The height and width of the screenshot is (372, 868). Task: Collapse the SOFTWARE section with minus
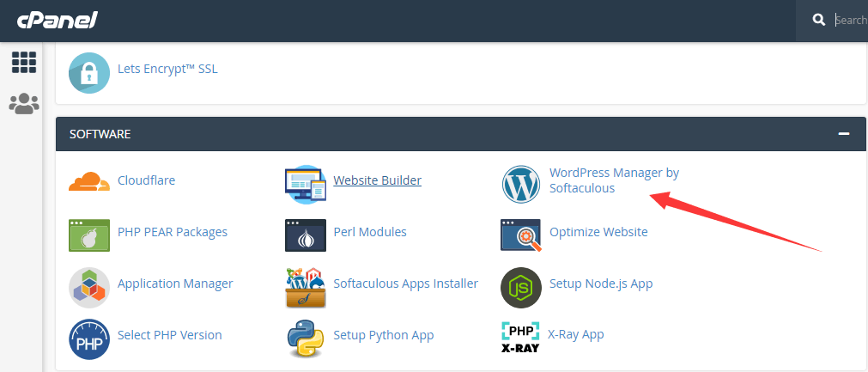pyautogui.click(x=844, y=134)
